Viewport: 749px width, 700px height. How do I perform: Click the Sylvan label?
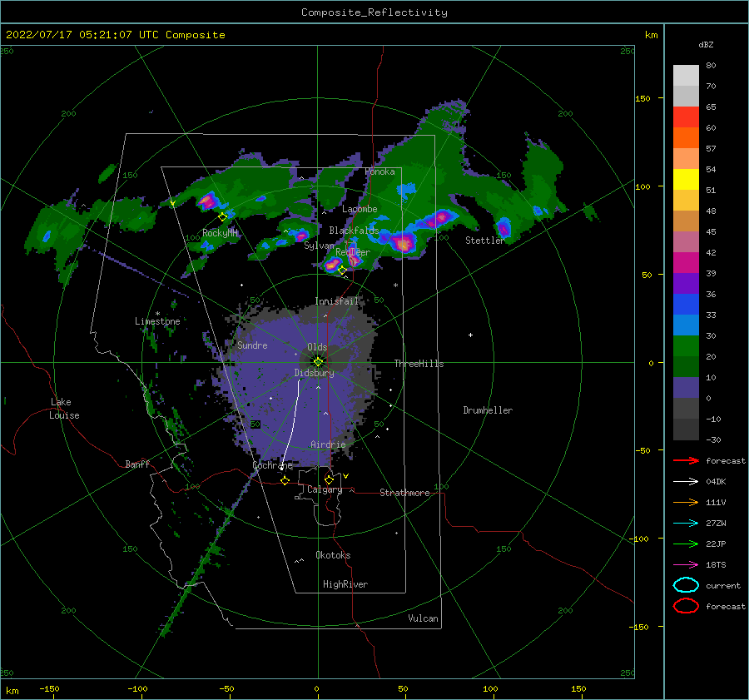(319, 246)
